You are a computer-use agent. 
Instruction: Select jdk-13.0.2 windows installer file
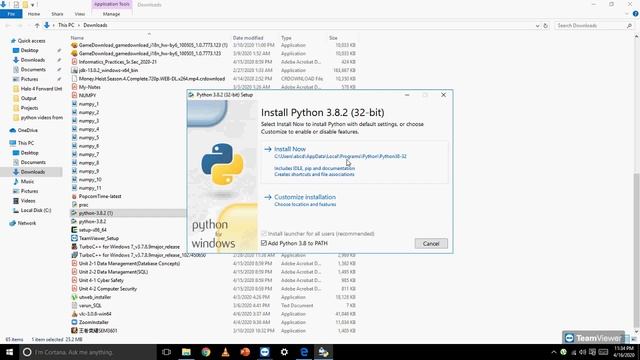[108, 70]
